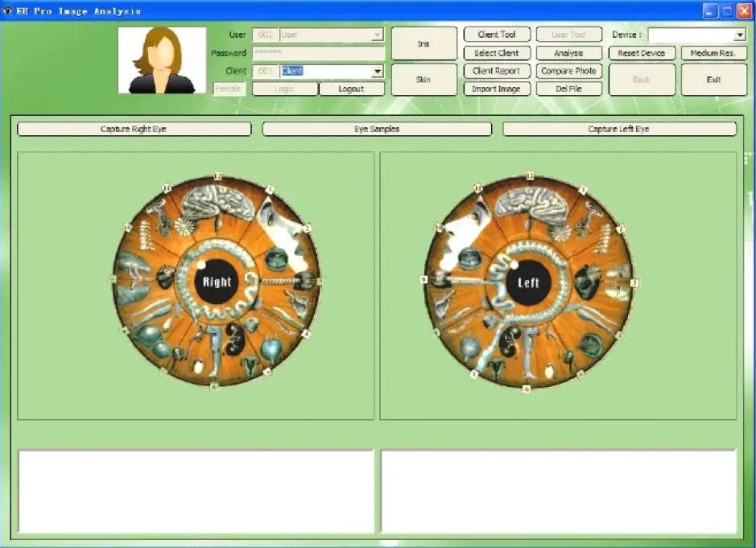This screenshot has width=756, height=548.
Task: Click the Skin mode button
Action: (x=423, y=80)
